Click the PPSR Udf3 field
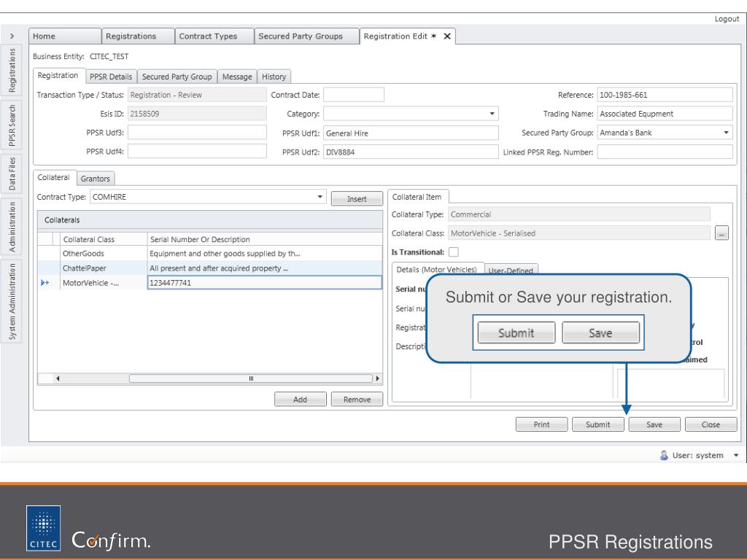 pyautogui.click(x=197, y=133)
